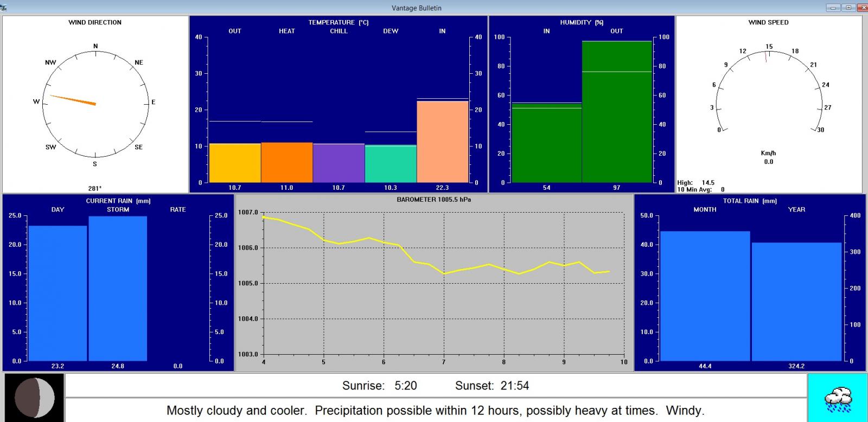Click the 11.0 heat index value

point(287,188)
